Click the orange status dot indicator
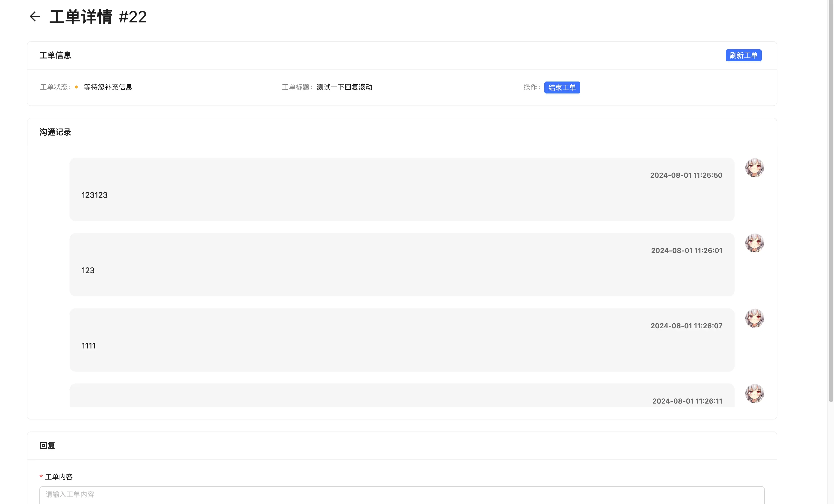This screenshot has height=504, width=834. (x=76, y=87)
